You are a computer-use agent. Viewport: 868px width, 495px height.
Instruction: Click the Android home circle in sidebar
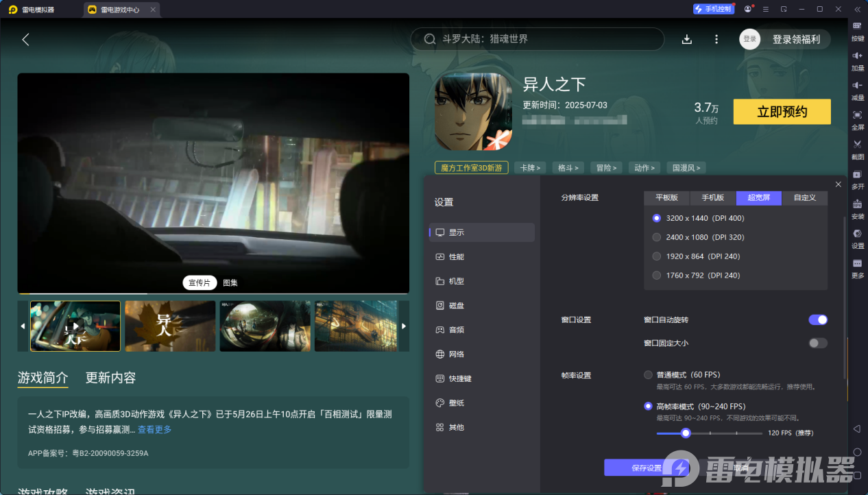(857, 452)
